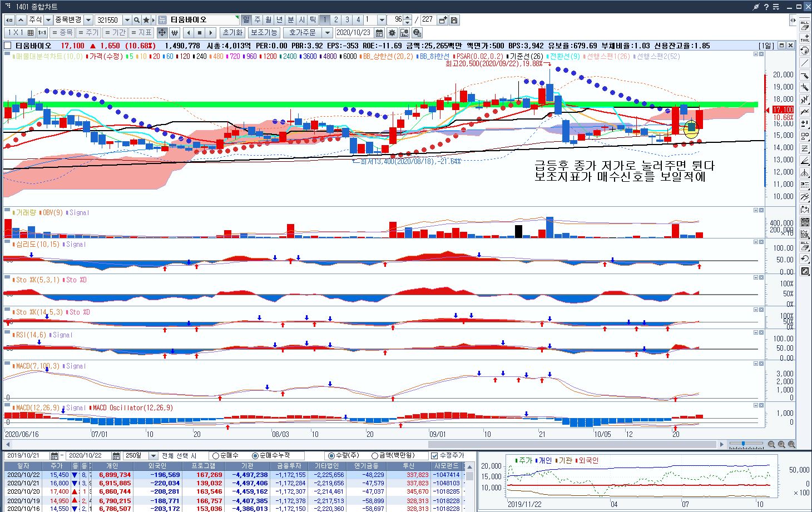Select the crosshair cursor tool
812x512 pixels.
pos(162,33)
